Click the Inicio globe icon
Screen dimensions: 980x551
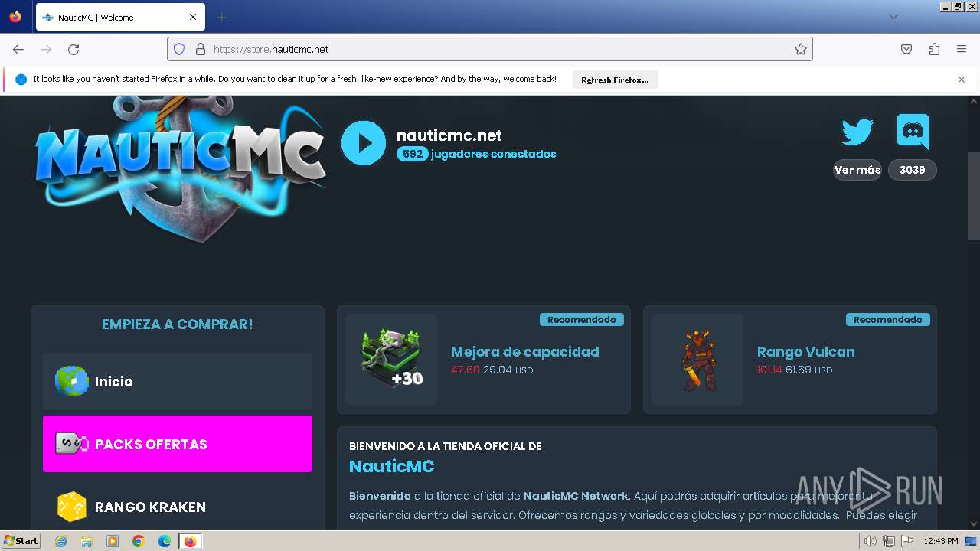tap(72, 381)
